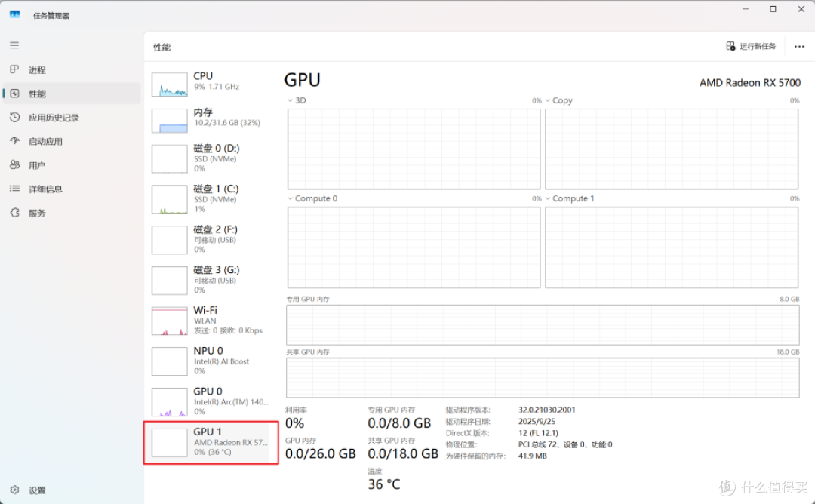This screenshot has height=504, width=815.
Task: Click the 41.9 MB reserved memory value
Action: [532, 456]
